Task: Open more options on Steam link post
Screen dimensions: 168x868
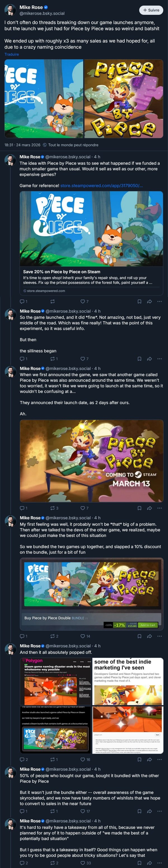Action: coord(160,301)
